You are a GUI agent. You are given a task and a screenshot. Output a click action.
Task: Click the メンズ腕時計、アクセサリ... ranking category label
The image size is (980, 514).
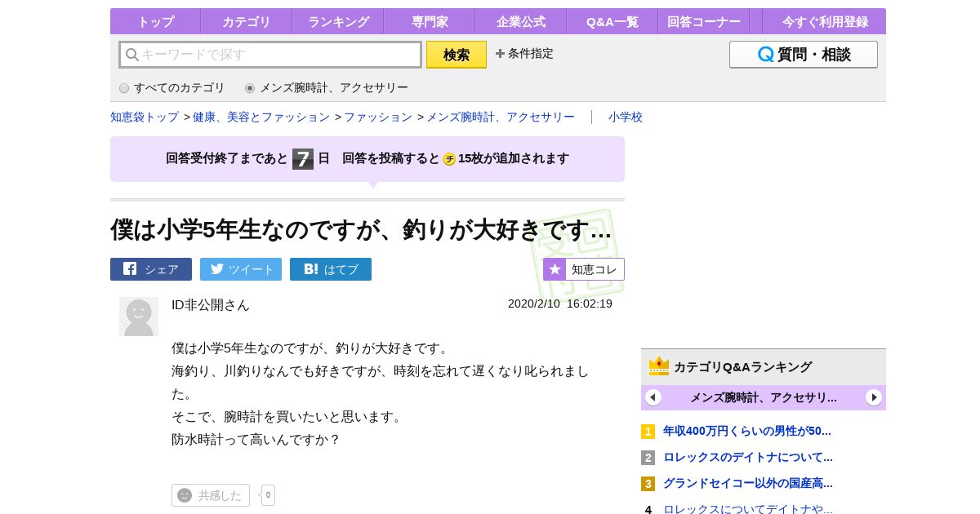(x=764, y=397)
